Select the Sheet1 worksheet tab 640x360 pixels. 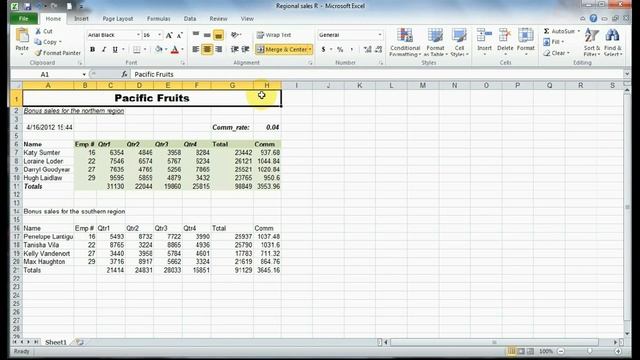(x=56, y=342)
